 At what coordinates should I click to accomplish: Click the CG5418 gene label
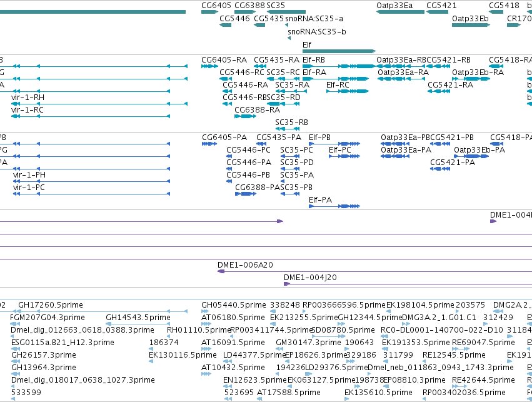(x=504, y=6)
